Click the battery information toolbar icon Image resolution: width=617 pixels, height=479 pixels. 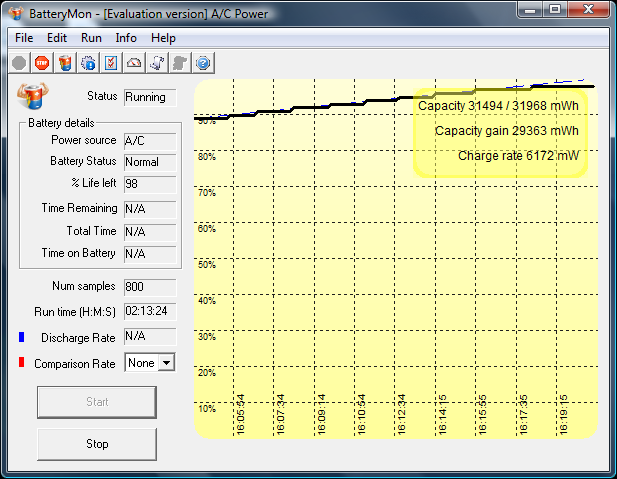65,62
